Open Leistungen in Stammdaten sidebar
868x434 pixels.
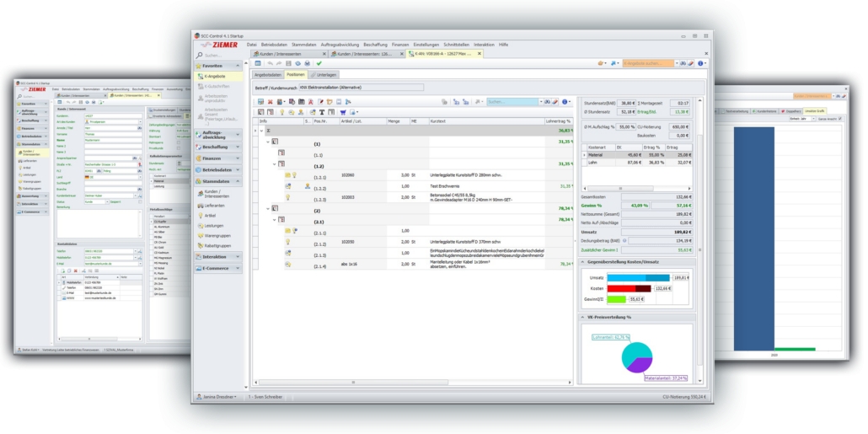pyautogui.click(x=214, y=225)
